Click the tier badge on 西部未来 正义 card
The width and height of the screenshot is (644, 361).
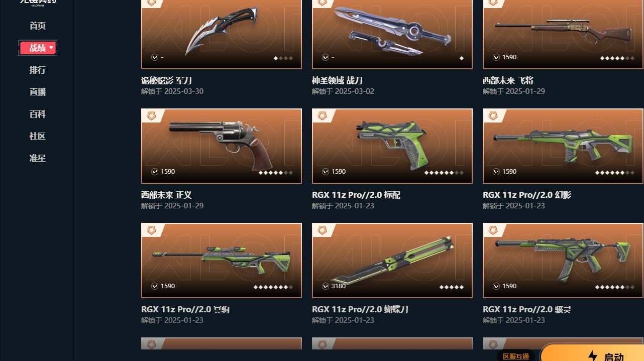pos(151,116)
